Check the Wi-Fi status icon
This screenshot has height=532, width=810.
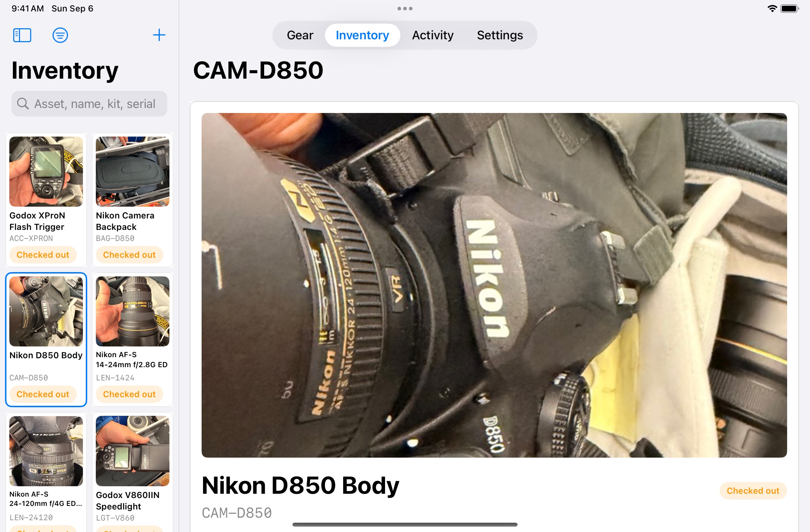click(772, 9)
